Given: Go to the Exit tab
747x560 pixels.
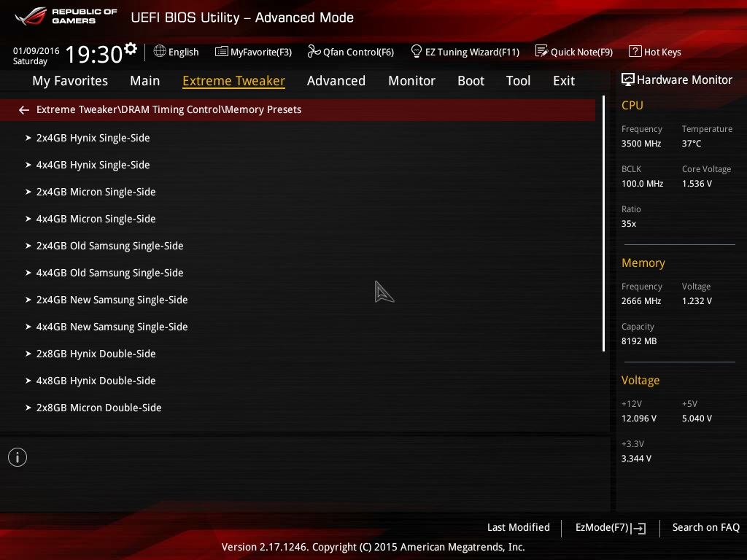Looking at the screenshot, I should pyautogui.click(x=564, y=81).
